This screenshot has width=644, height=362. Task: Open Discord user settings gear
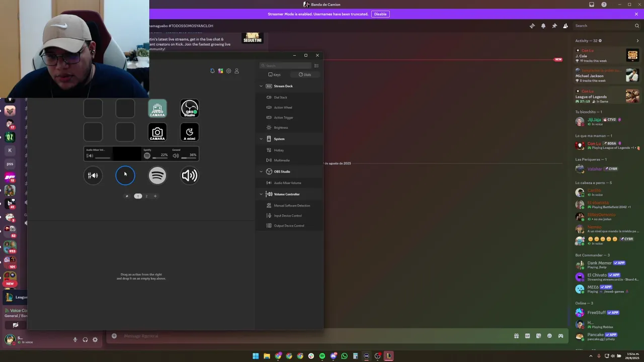click(95, 340)
